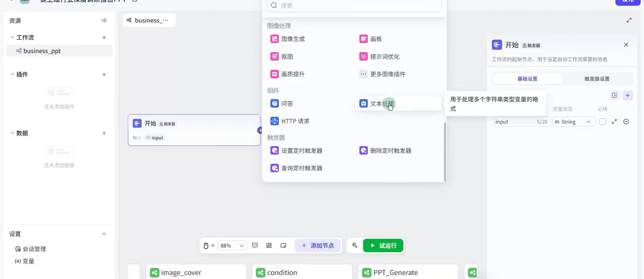Remove the input variable with minus icon
644x279 pixels.
coord(626,122)
